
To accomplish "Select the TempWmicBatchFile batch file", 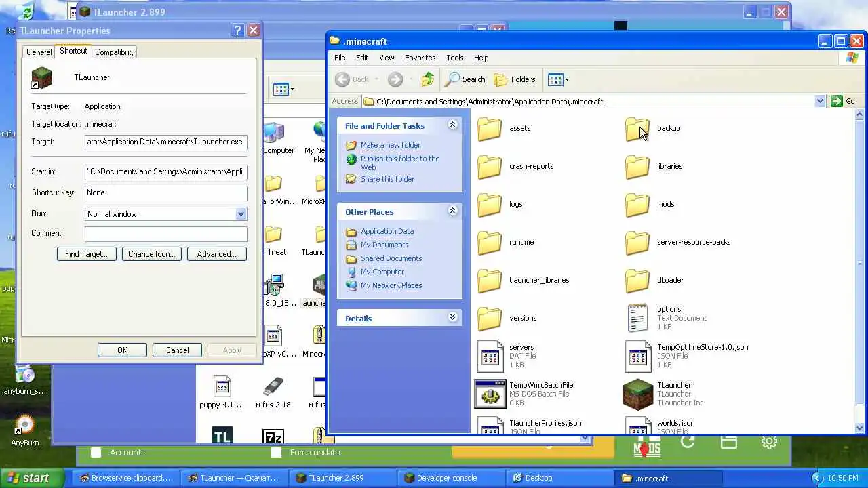I will click(525, 394).
